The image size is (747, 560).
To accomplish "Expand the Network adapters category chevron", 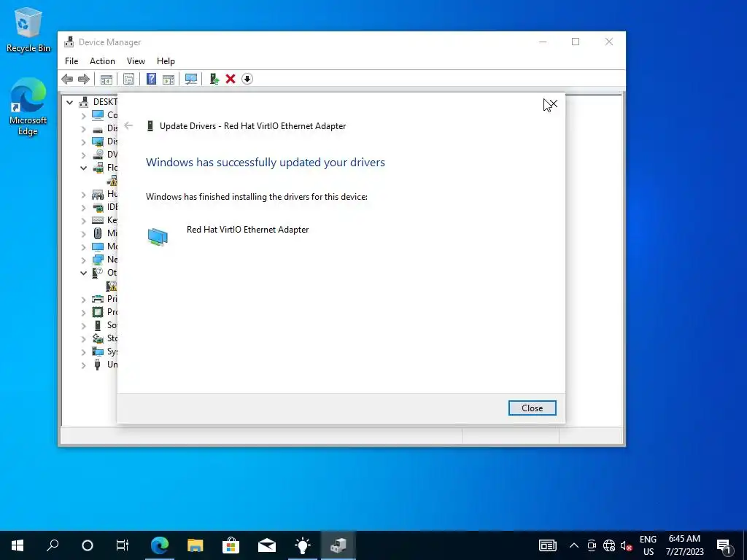I will tap(83, 260).
